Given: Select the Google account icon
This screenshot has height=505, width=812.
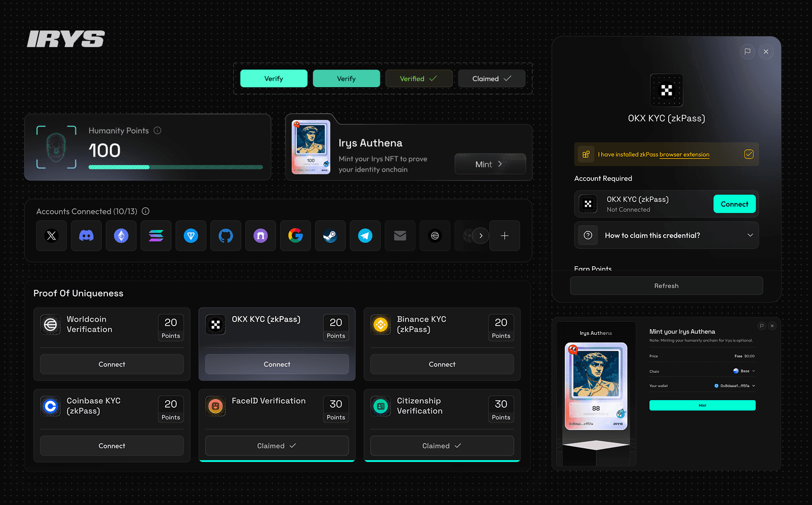Looking at the screenshot, I should [295, 236].
